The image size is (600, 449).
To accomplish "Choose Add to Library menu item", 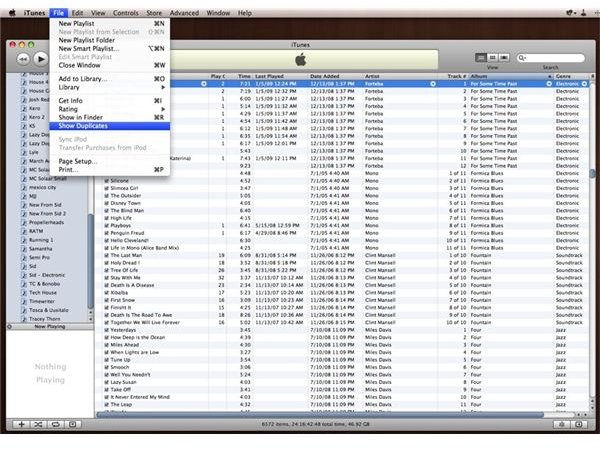I will (109, 79).
